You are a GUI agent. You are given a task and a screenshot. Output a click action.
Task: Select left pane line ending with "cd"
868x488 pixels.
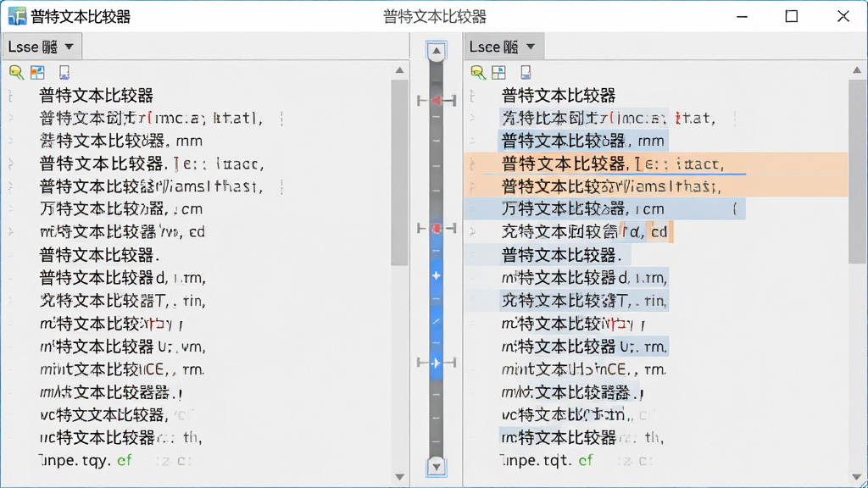pos(122,232)
